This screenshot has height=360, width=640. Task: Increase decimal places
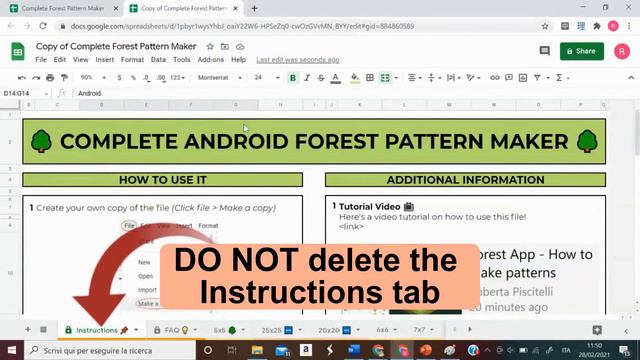(161, 78)
